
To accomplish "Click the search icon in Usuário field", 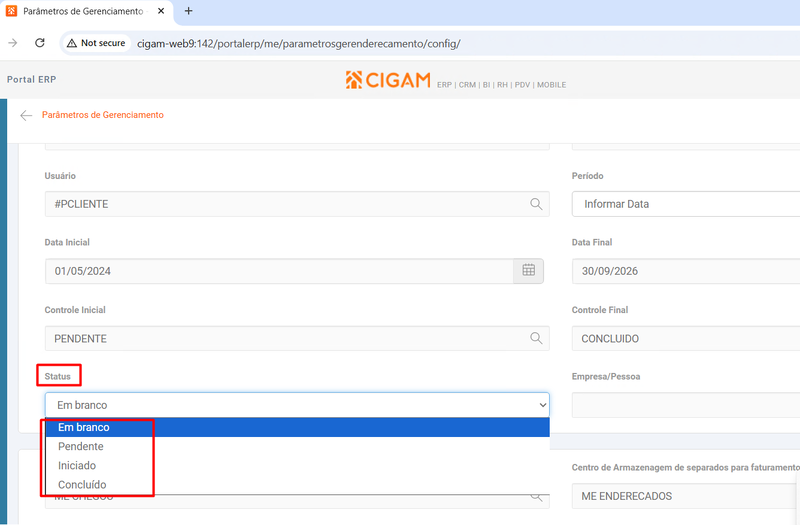I will [x=536, y=204].
